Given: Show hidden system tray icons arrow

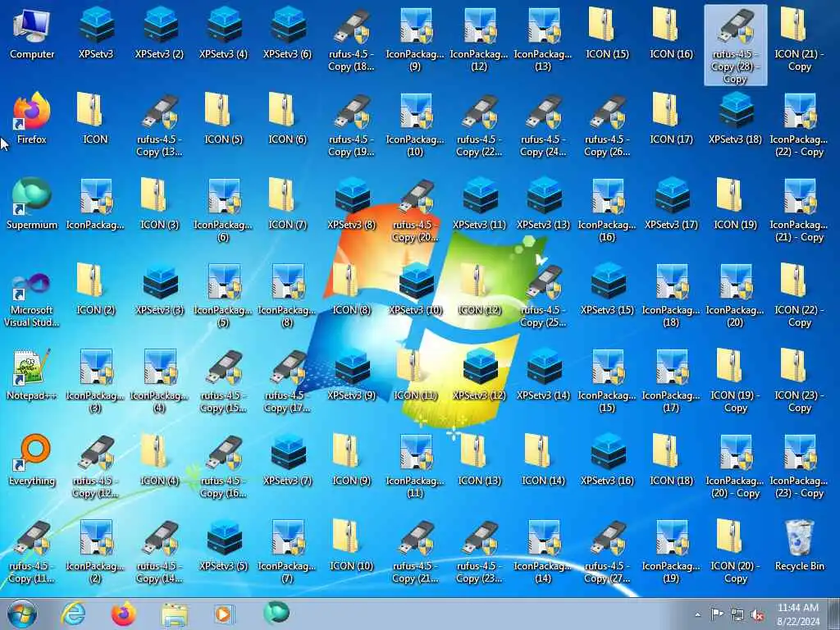Looking at the screenshot, I should tap(698, 614).
